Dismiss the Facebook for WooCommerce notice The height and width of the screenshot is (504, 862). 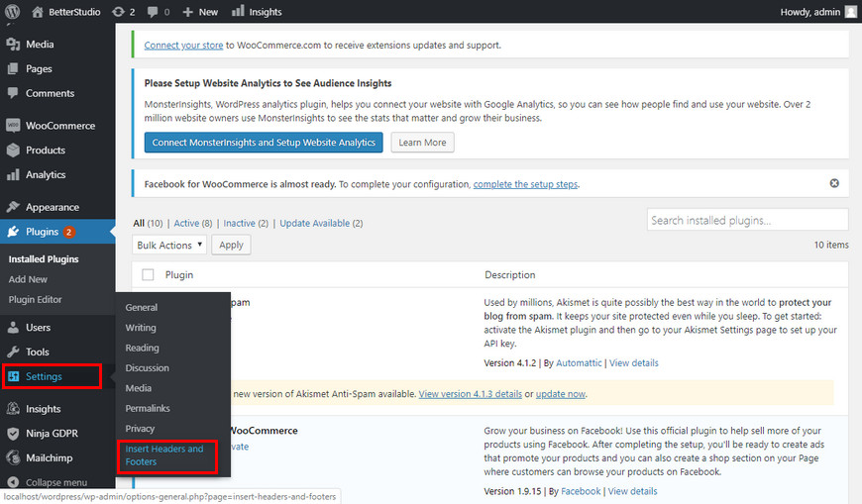click(x=834, y=183)
